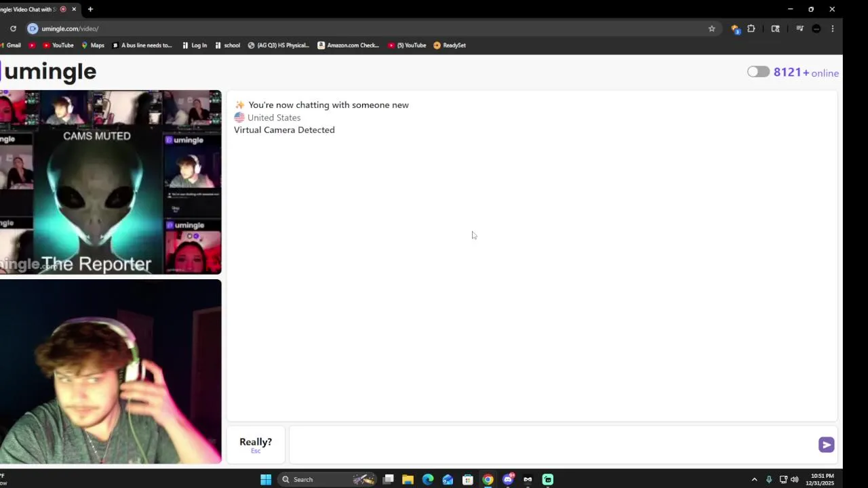
Task: Open Discord from the taskbar
Action: pos(508,479)
